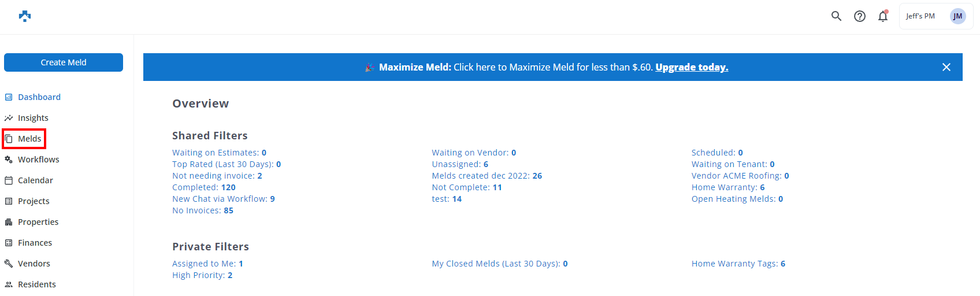Open the Assigned to Me filter
Screen dimensions: 980x296
pyautogui.click(x=207, y=264)
